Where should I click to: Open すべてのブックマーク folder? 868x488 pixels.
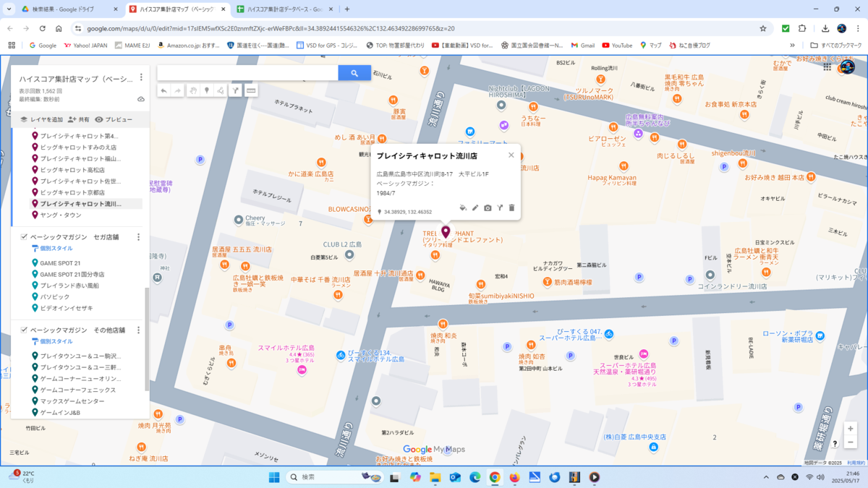[837, 45]
